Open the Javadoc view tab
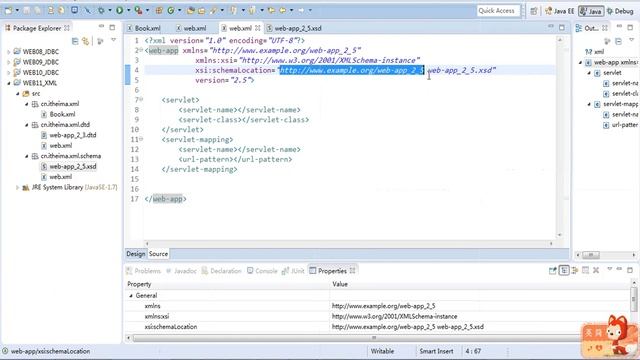Viewport: 640px width, 360px height. tap(181, 271)
